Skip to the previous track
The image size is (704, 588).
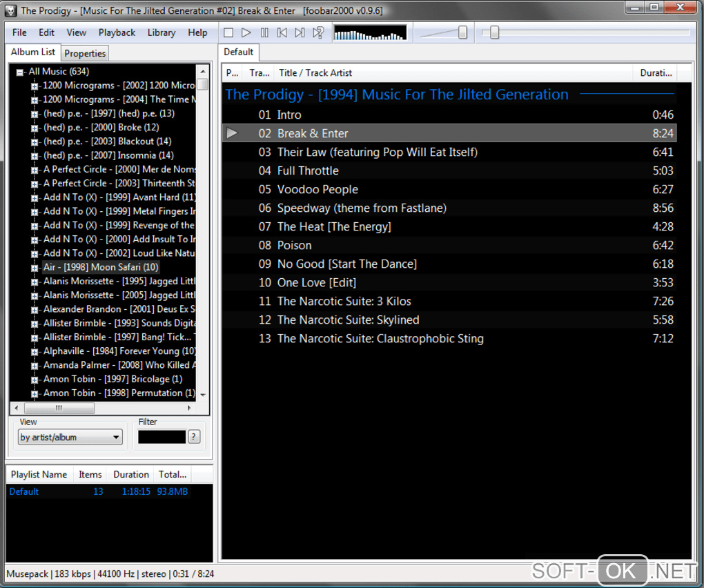282,32
